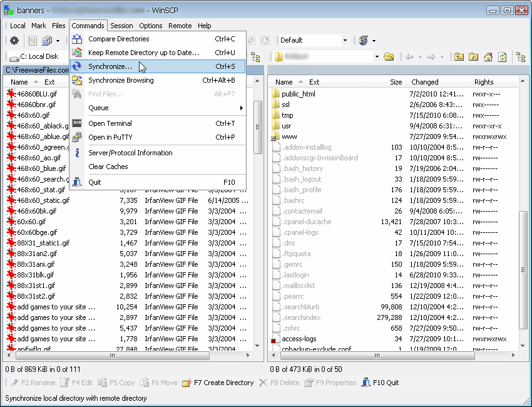
Task: Choose Clear Caches in the menu
Action: coord(158,167)
